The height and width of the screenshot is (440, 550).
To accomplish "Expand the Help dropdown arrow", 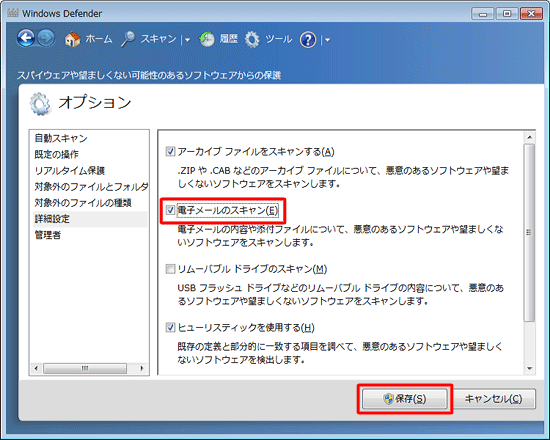I will 327,40.
